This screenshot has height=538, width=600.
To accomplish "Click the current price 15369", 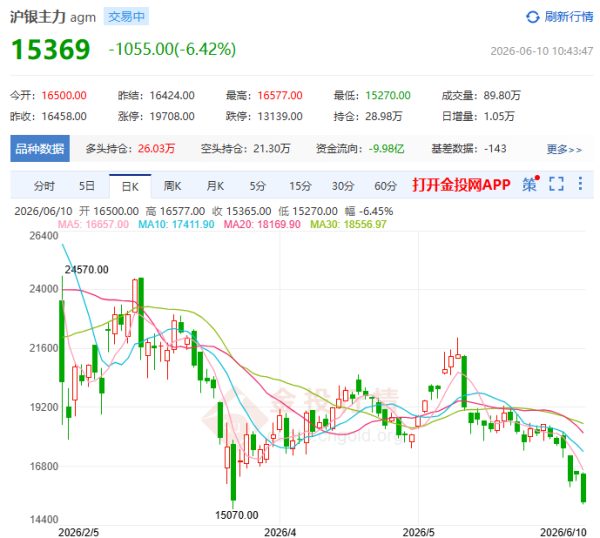I will coord(51,50).
